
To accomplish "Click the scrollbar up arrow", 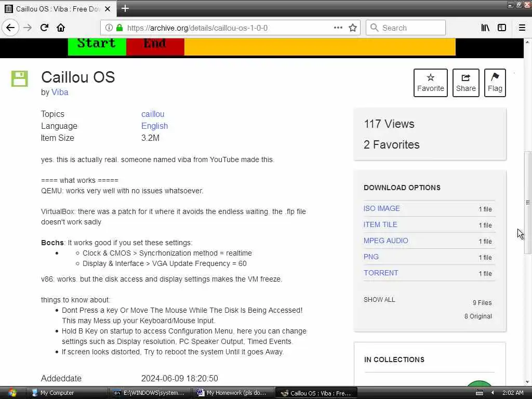I will pyautogui.click(x=528, y=42).
